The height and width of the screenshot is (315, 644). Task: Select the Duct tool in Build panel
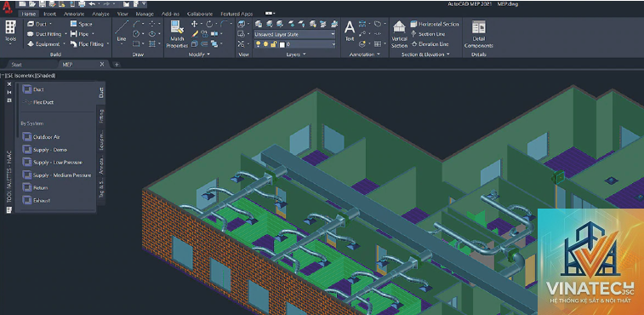click(37, 24)
